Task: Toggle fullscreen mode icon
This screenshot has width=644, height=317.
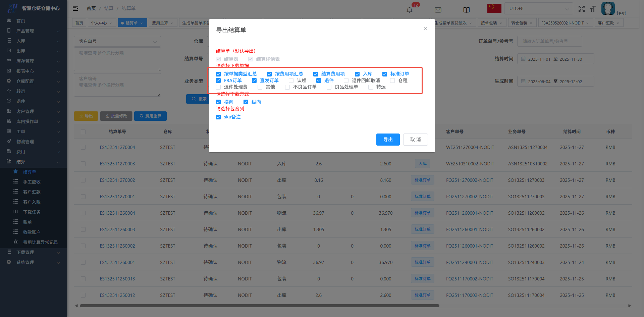Action: coord(582,9)
